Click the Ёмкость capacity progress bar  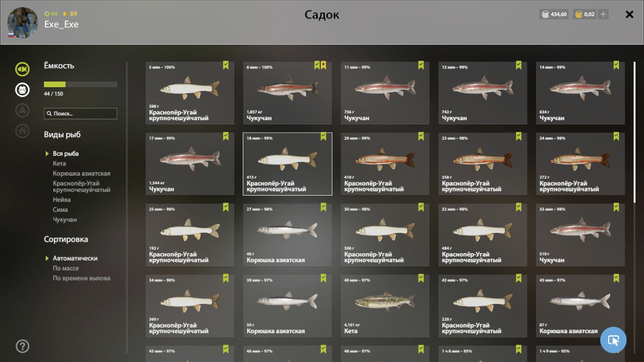(x=81, y=84)
